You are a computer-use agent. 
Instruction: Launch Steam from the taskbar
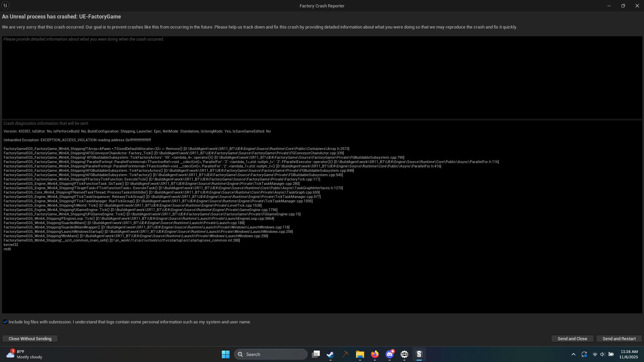point(330,354)
